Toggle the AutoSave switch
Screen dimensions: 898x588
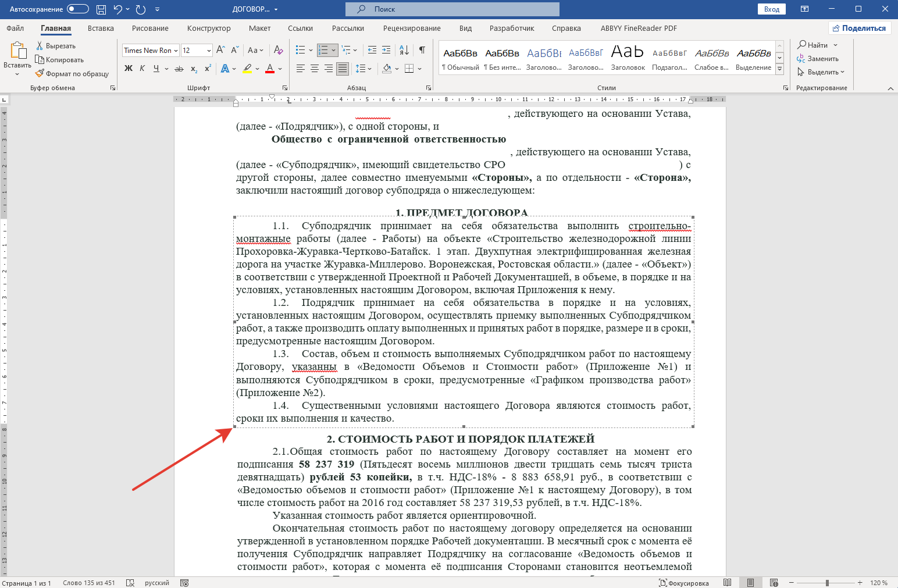point(77,9)
